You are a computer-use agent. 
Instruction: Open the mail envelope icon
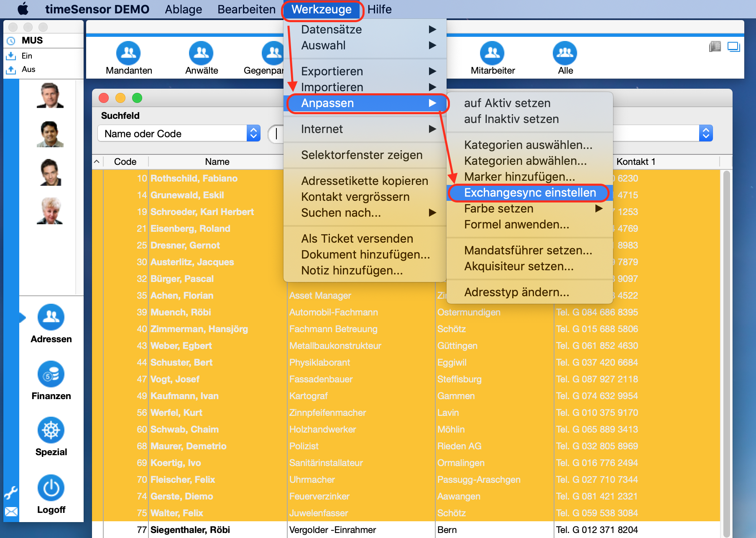11,511
